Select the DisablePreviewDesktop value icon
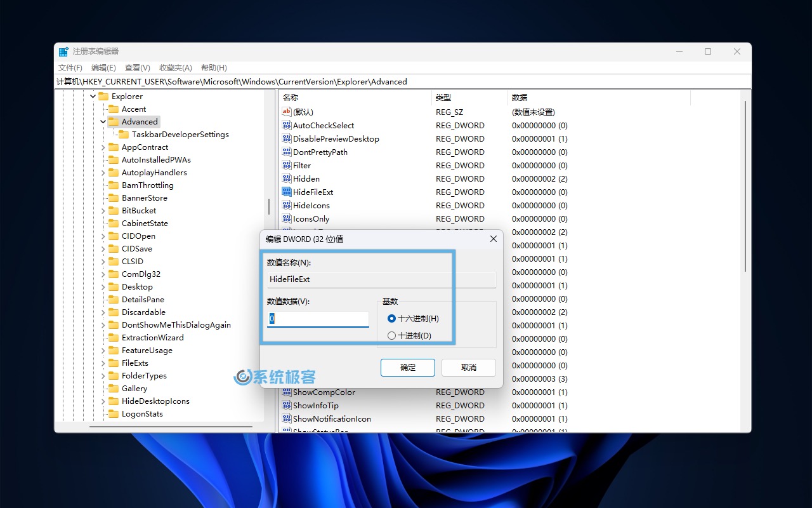Screen dimensions: 812x508 tap(286, 138)
